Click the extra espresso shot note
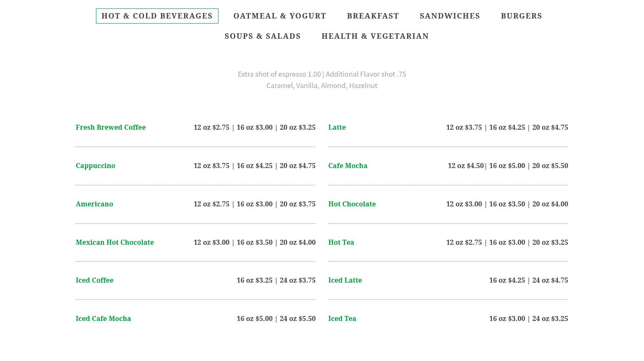This screenshot has width=644, height=361. pos(279,74)
